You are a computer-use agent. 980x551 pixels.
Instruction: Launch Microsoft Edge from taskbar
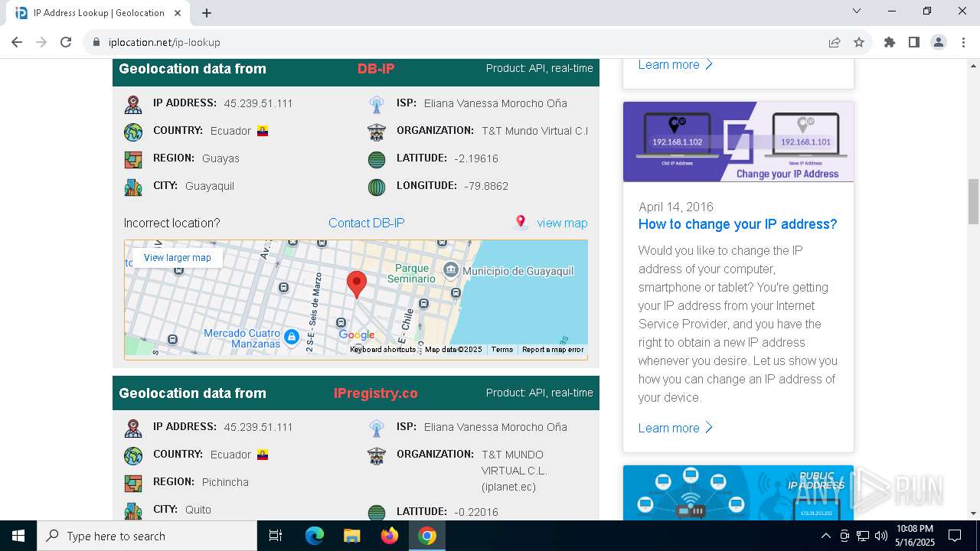click(315, 536)
